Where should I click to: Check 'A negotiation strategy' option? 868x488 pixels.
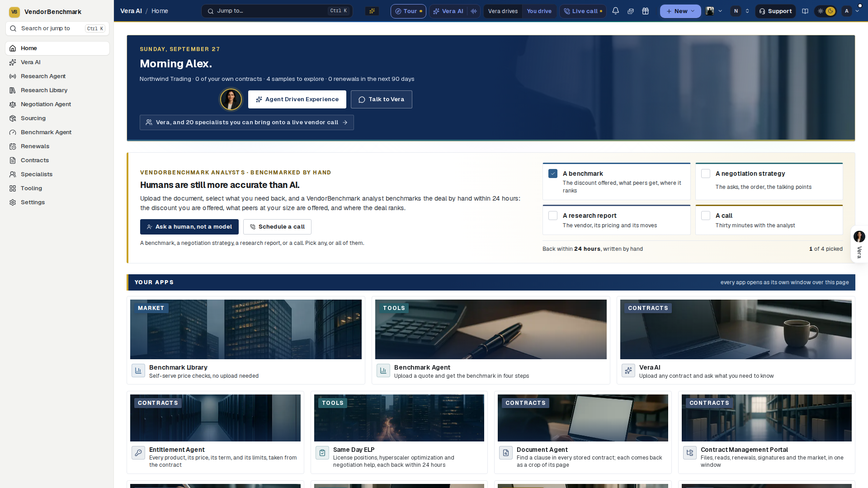pyautogui.click(x=706, y=174)
